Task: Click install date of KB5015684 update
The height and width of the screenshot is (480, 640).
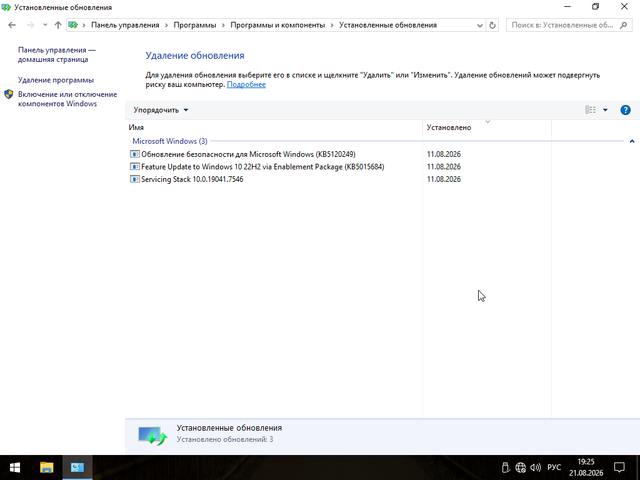Action: [x=444, y=167]
